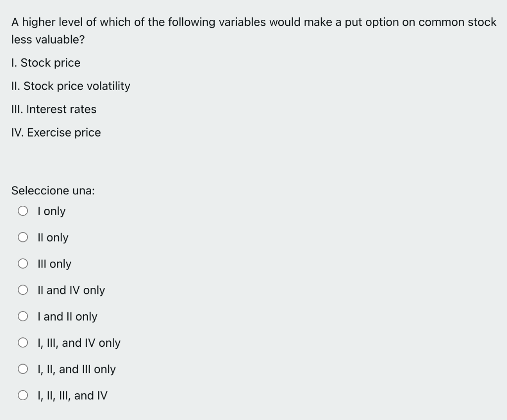Image resolution: width=507 pixels, height=420 pixels.
Task: Select the "I only" radio button
Action: (23, 210)
